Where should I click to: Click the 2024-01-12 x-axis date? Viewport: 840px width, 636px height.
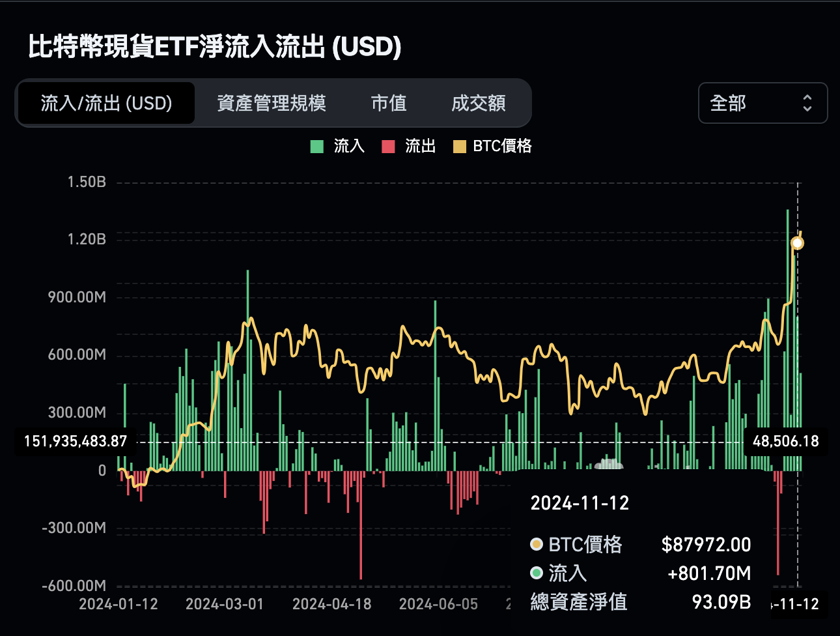click(119, 604)
